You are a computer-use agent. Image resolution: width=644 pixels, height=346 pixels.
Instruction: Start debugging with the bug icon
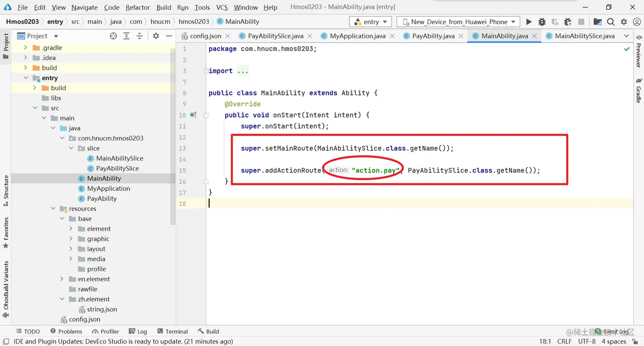point(542,22)
